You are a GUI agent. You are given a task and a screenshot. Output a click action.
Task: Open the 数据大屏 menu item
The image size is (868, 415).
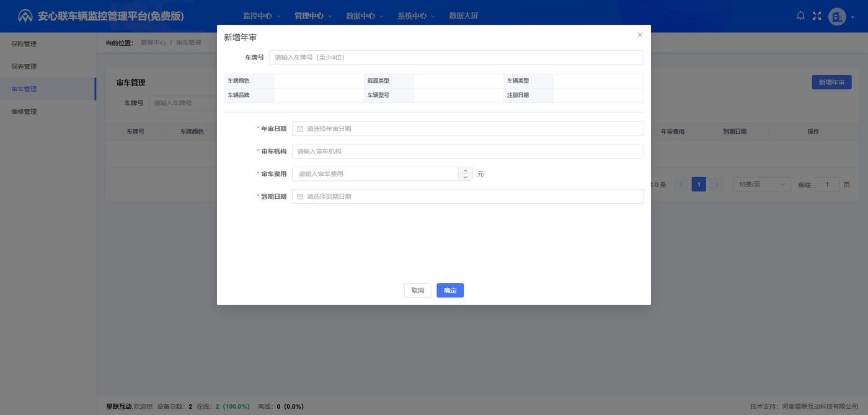coord(464,16)
